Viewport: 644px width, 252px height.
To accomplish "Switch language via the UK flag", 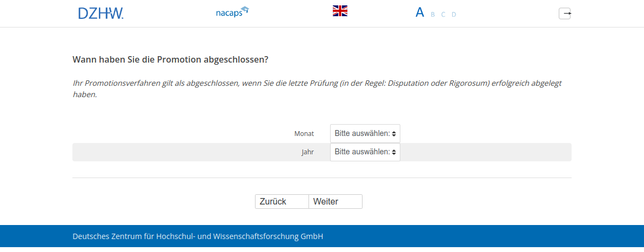I will click(340, 11).
